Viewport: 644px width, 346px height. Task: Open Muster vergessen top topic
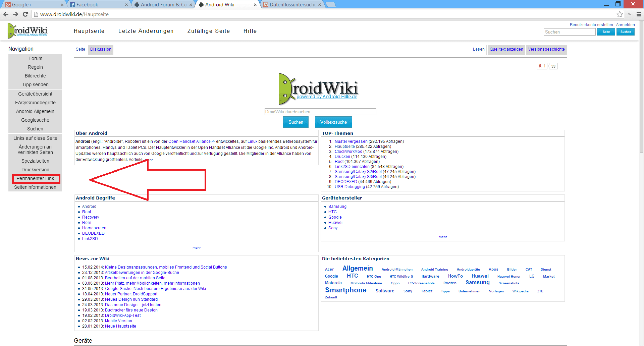point(351,141)
